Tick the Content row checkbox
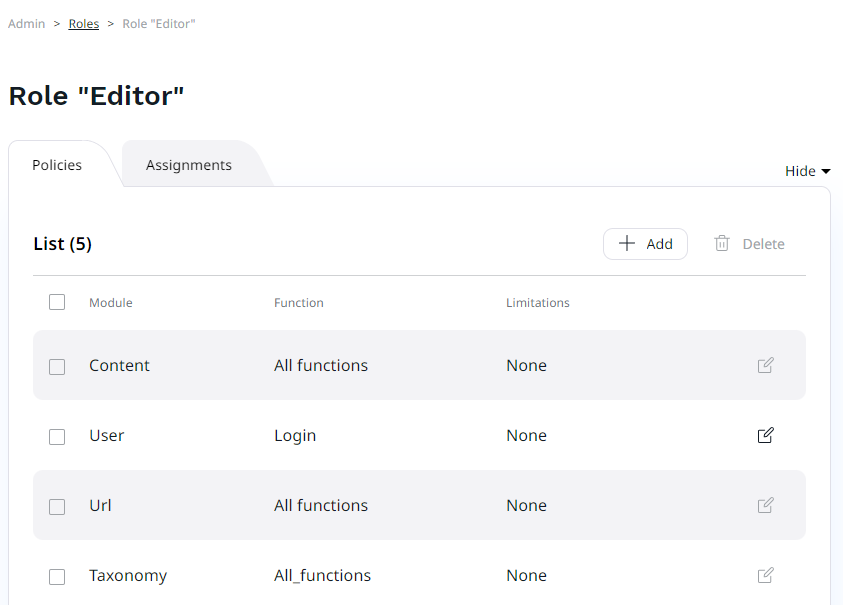843x605 pixels. pos(57,366)
